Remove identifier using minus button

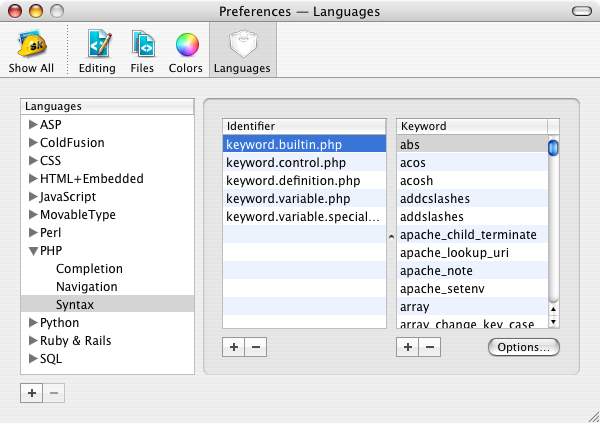[x=255, y=347]
